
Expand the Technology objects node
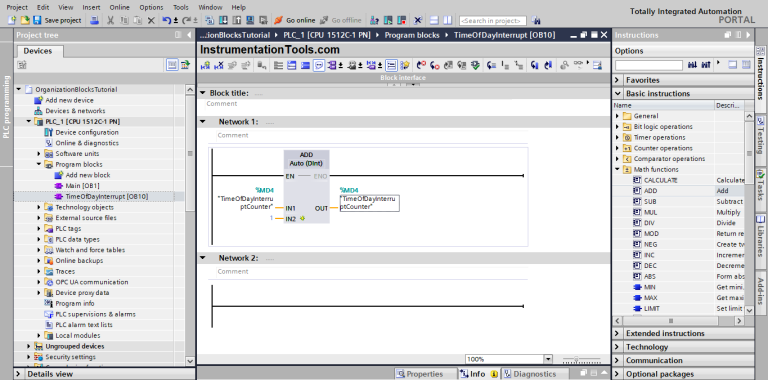(39, 207)
